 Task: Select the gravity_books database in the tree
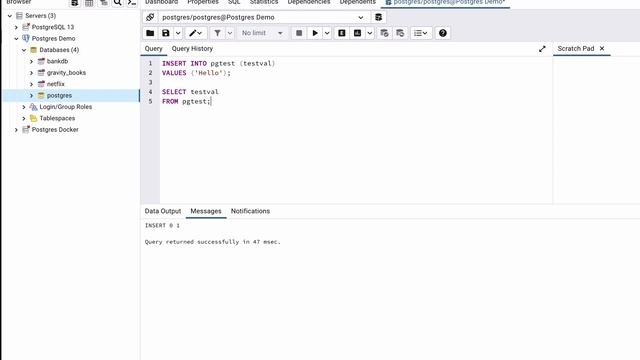pyautogui.click(x=66, y=73)
